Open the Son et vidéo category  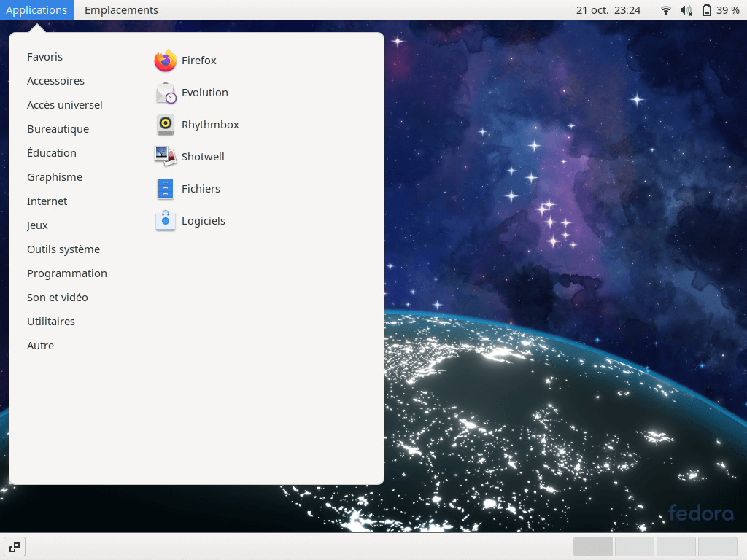[x=58, y=297]
